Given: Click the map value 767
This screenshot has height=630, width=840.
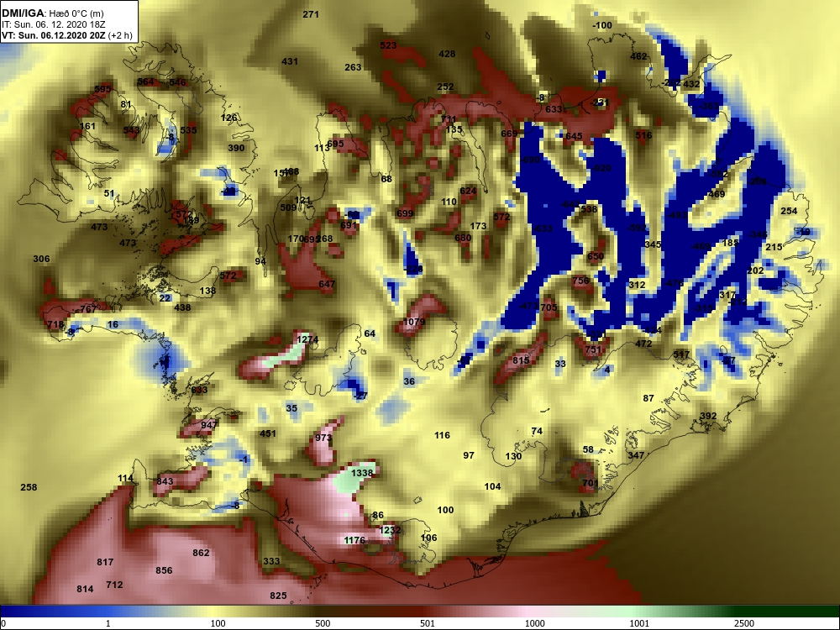Looking at the screenshot, I should [88, 309].
